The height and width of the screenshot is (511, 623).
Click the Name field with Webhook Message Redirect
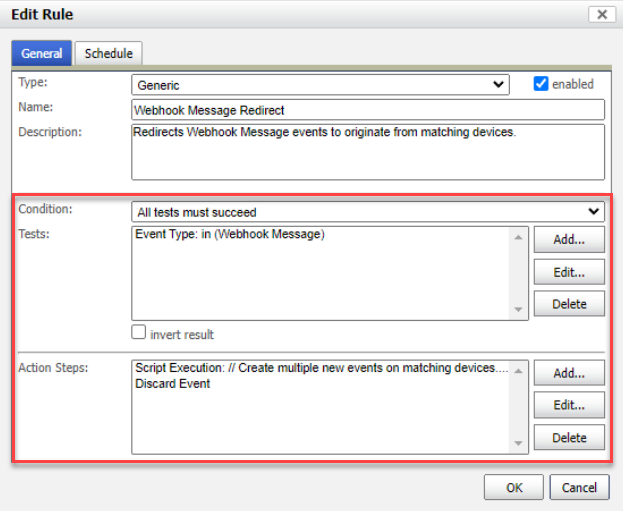point(368,109)
